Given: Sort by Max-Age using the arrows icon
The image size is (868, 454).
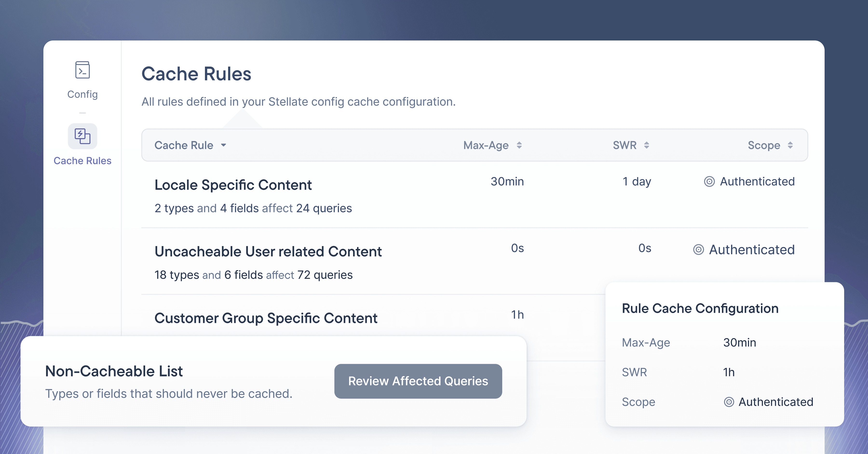Looking at the screenshot, I should tap(519, 145).
